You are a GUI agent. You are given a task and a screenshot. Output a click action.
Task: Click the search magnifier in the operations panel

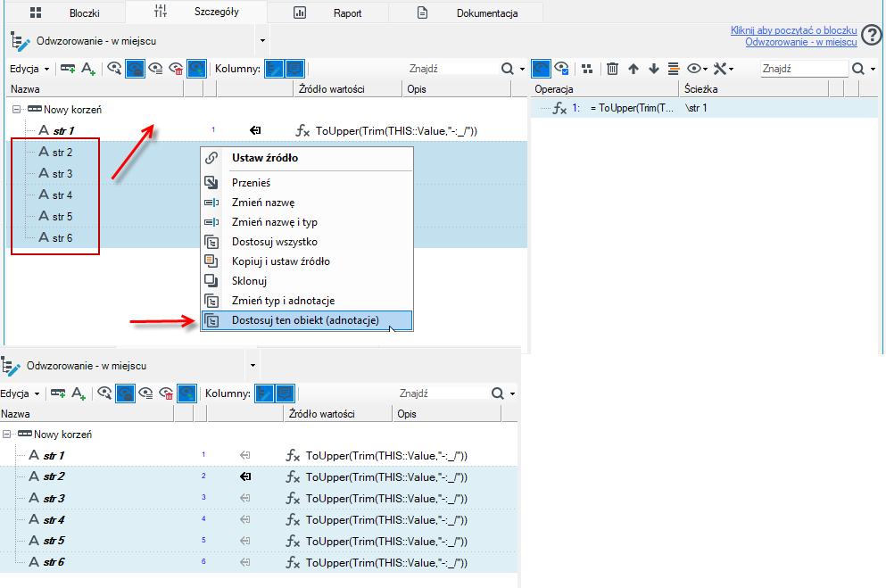click(x=857, y=69)
